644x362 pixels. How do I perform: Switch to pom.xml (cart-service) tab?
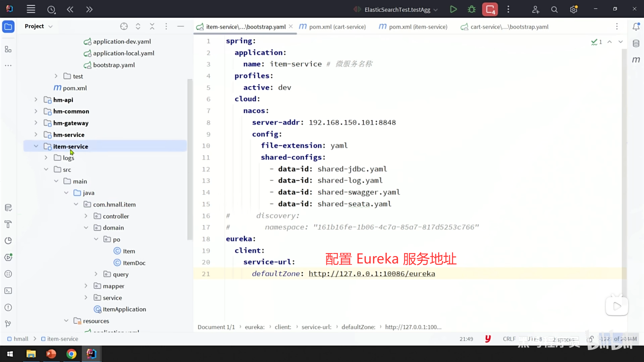point(337,27)
